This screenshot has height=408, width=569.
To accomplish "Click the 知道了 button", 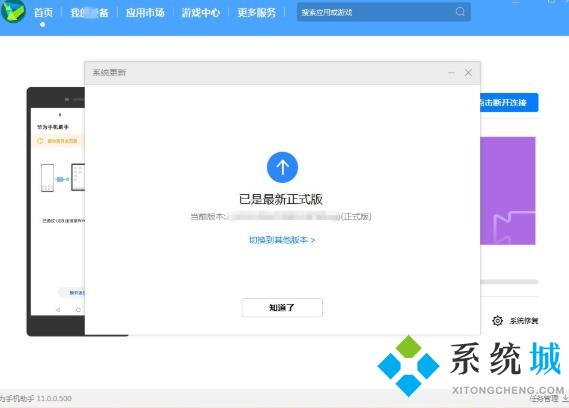I will click(282, 307).
